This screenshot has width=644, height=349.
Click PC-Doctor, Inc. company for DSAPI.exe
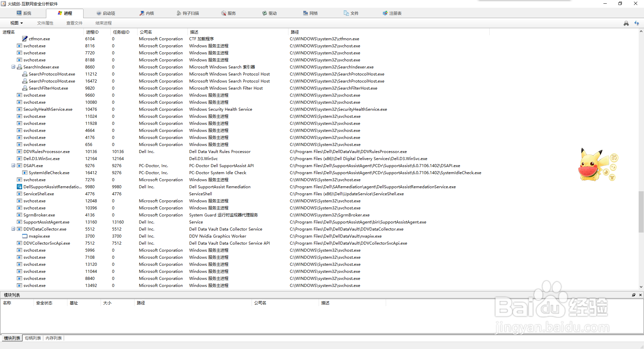point(153,165)
